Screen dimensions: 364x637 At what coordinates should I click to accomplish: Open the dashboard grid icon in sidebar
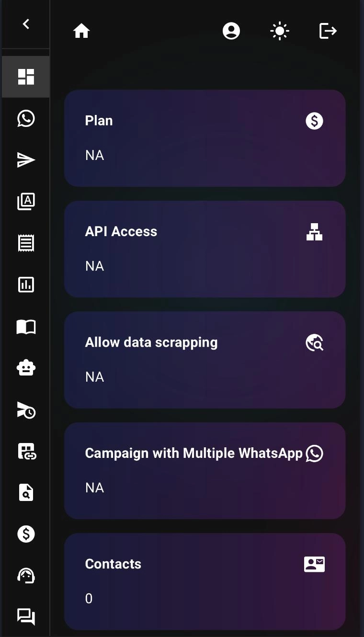pos(26,77)
